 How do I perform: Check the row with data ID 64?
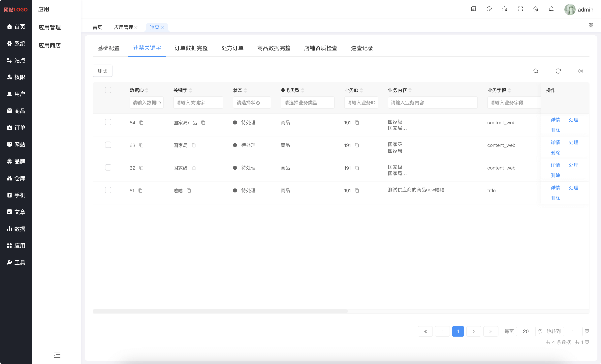pos(108,122)
